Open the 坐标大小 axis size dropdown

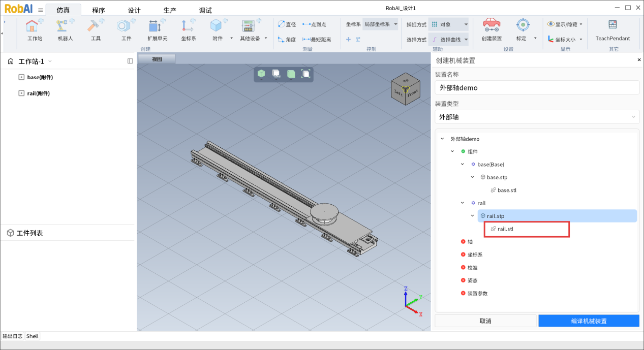pyautogui.click(x=565, y=39)
